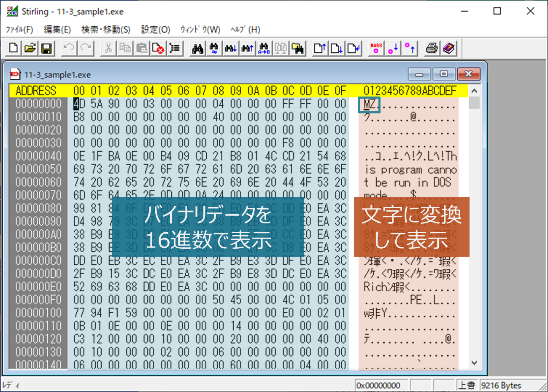Viewport: 548px width, 392px height.
Task: Open the ヘルプ(H) menu
Action: click(x=245, y=30)
